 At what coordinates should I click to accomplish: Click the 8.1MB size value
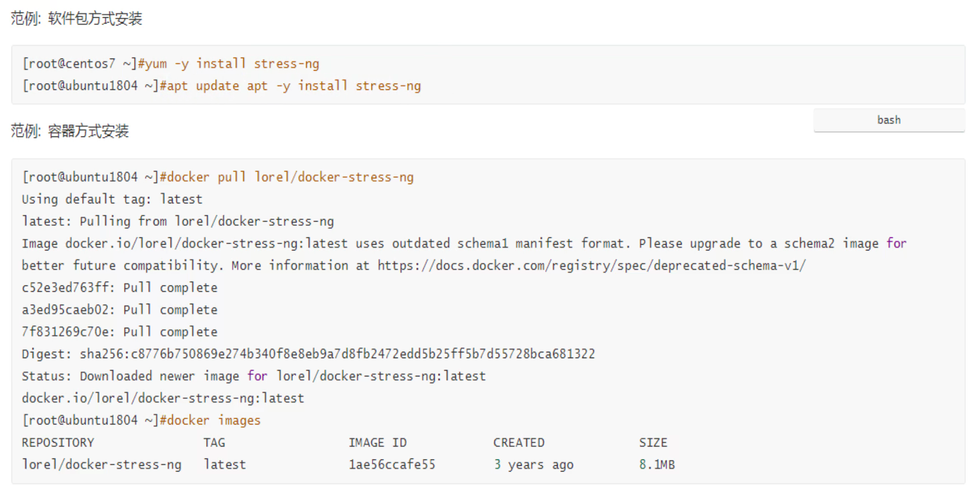[x=657, y=465]
